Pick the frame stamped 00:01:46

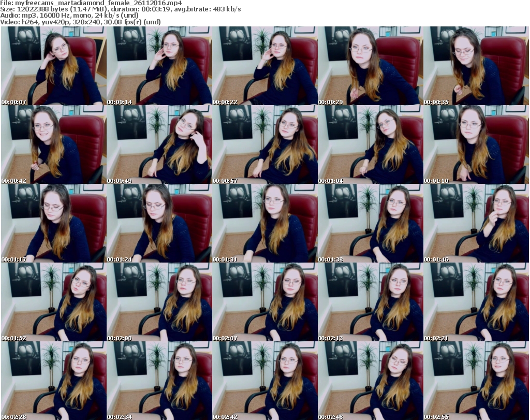[476, 223]
